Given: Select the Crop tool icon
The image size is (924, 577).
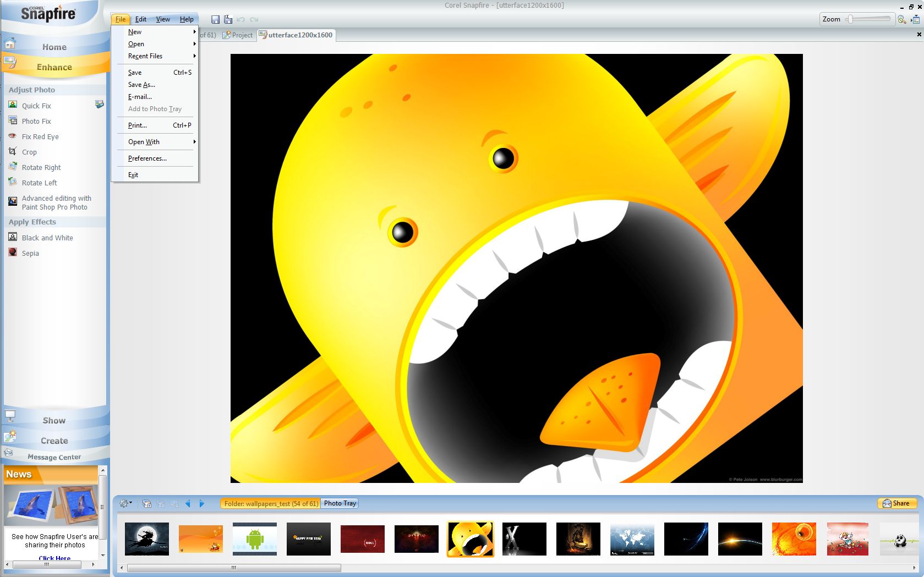Looking at the screenshot, I should click(13, 151).
